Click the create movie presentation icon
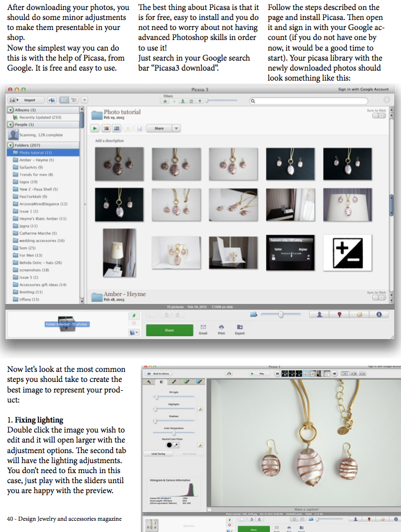This screenshot has height=532, width=401. click(117, 128)
